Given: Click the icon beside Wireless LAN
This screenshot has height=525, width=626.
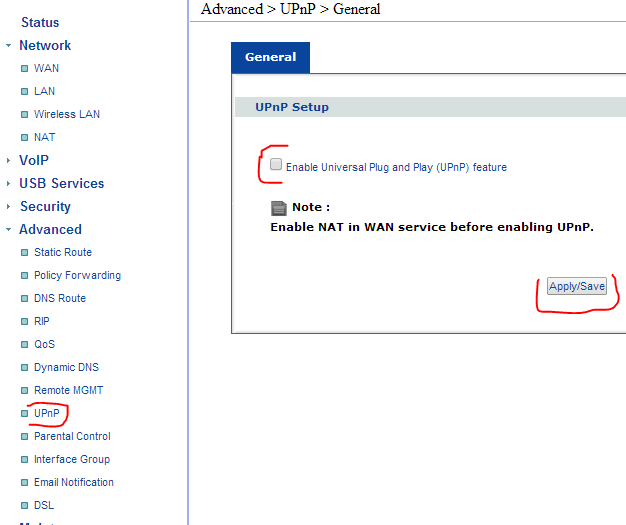Looking at the screenshot, I should [x=25, y=115].
